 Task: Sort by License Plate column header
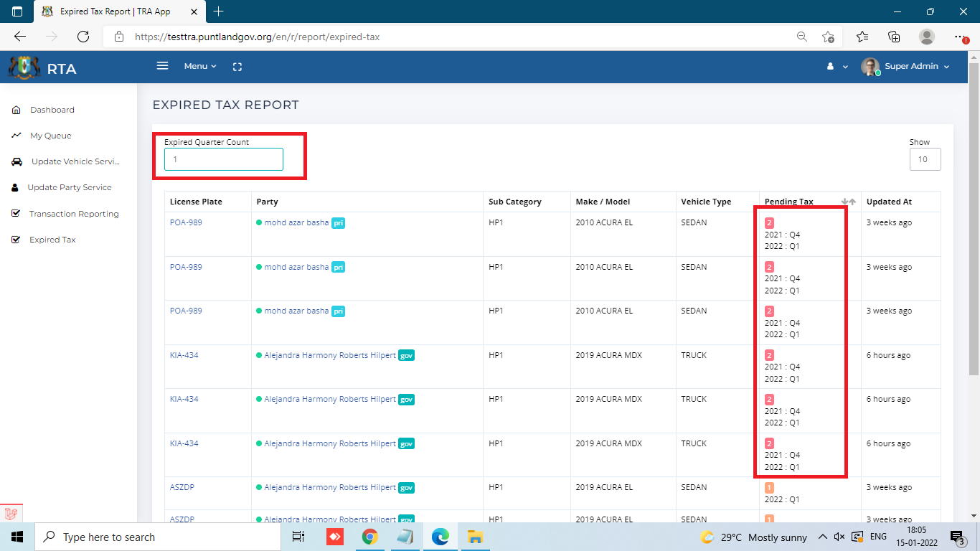(196, 202)
